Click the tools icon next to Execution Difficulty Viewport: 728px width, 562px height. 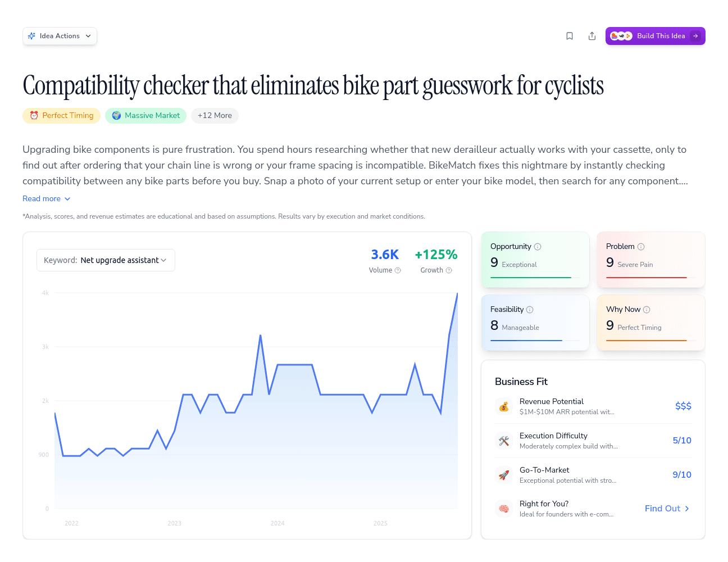[504, 441]
